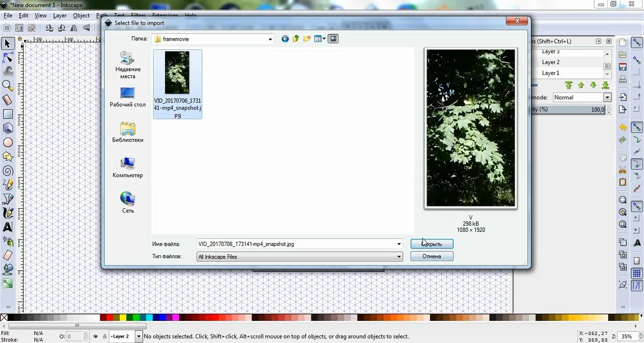Viewport: 644px width, 343px height.
Task: Select the Star polygon tool
Action: coord(8,156)
